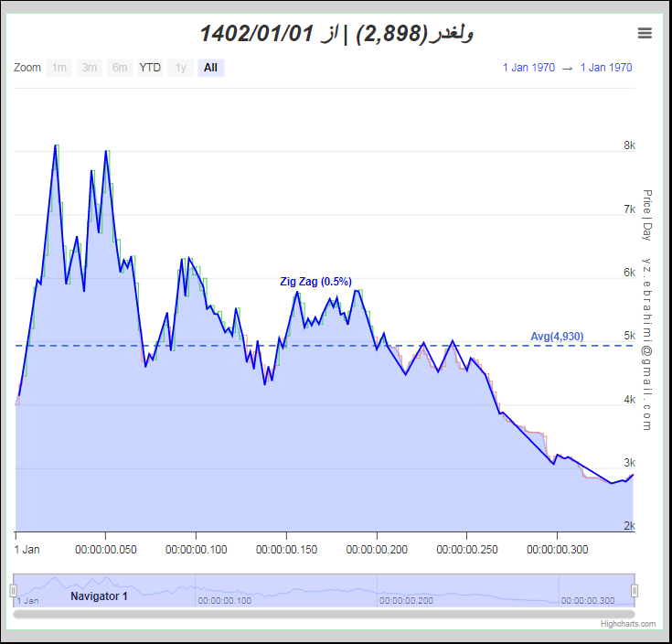Edit the start date 1 Jan 1970

coord(528,68)
